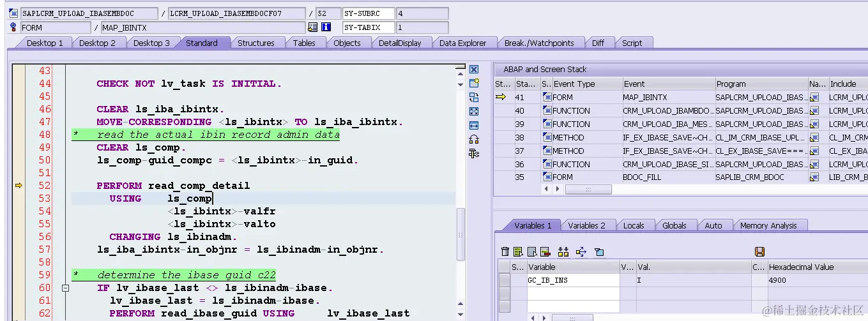Switch to Auto tab

pos(713,225)
